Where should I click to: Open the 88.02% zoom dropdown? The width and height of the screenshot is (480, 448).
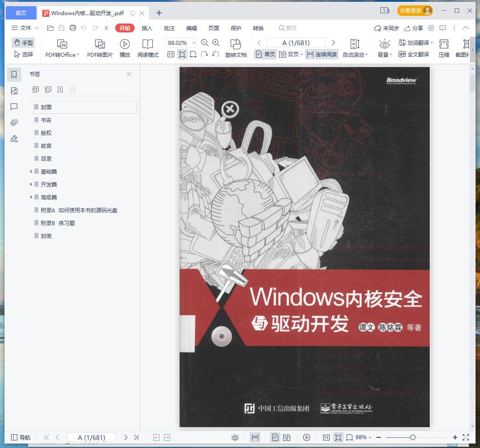point(194,43)
